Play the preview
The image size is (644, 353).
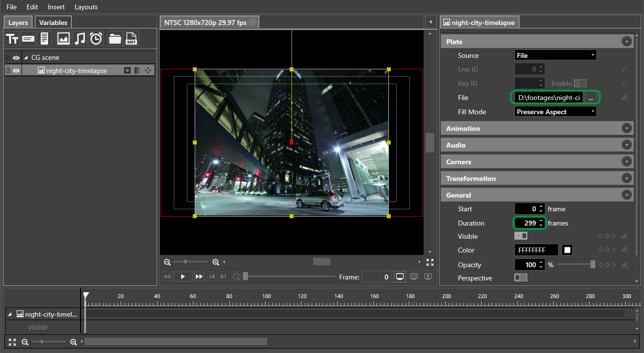coord(183,277)
